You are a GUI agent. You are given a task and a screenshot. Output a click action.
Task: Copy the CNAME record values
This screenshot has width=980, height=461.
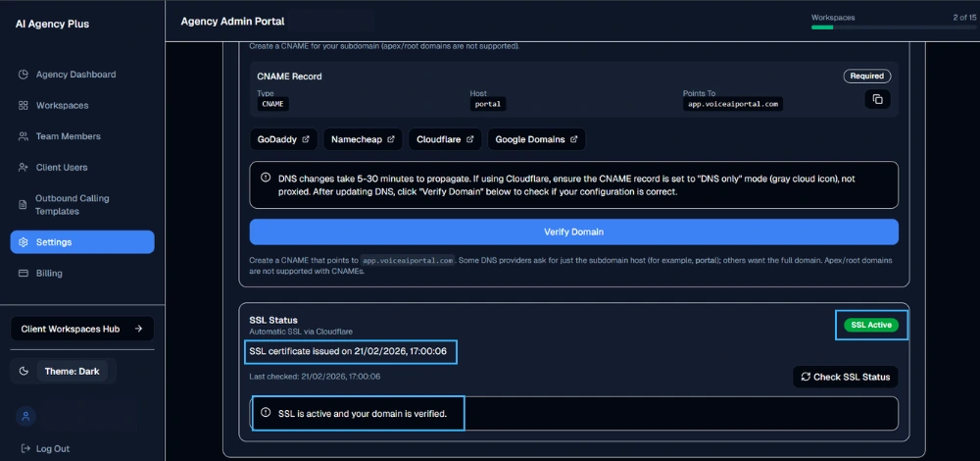tap(877, 99)
